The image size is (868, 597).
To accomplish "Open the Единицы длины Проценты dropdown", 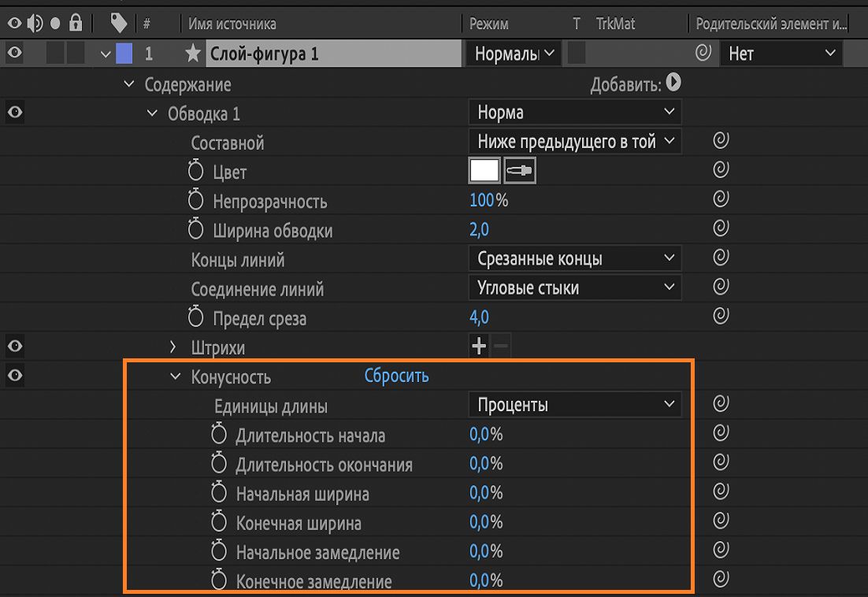I will (x=575, y=405).
